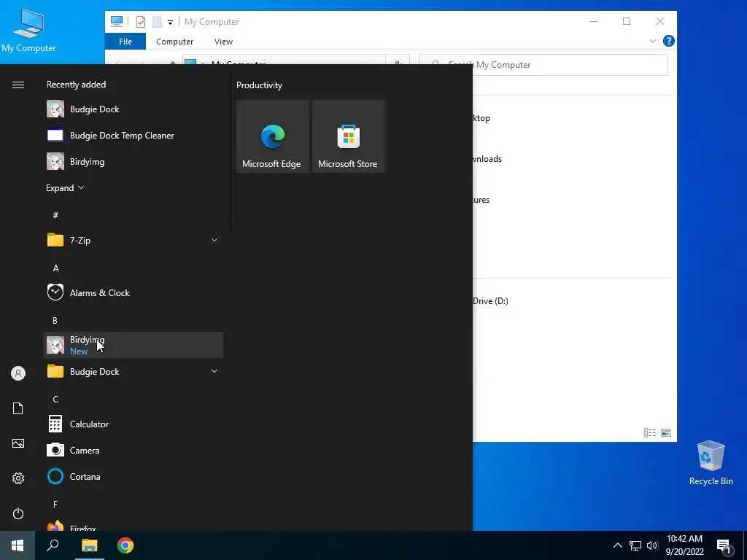The image size is (747, 560).
Task: Open Customize Quick Access Toolbar dropdown
Action: click(170, 22)
